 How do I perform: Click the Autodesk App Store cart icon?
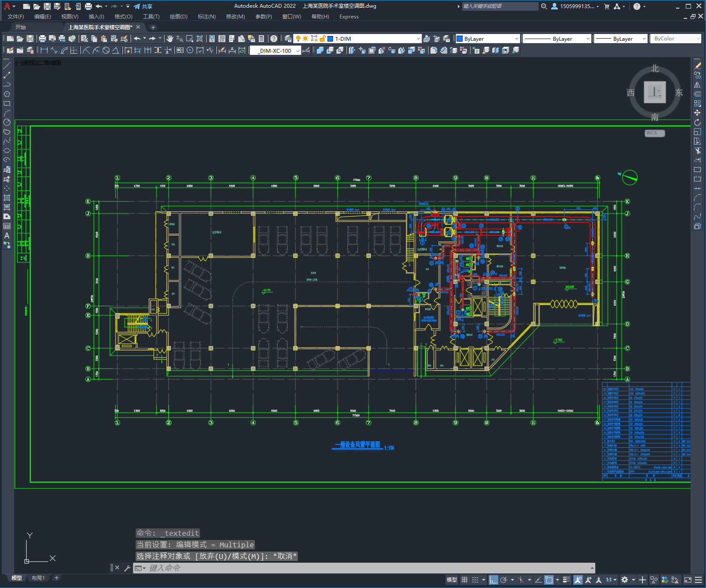pos(606,6)
